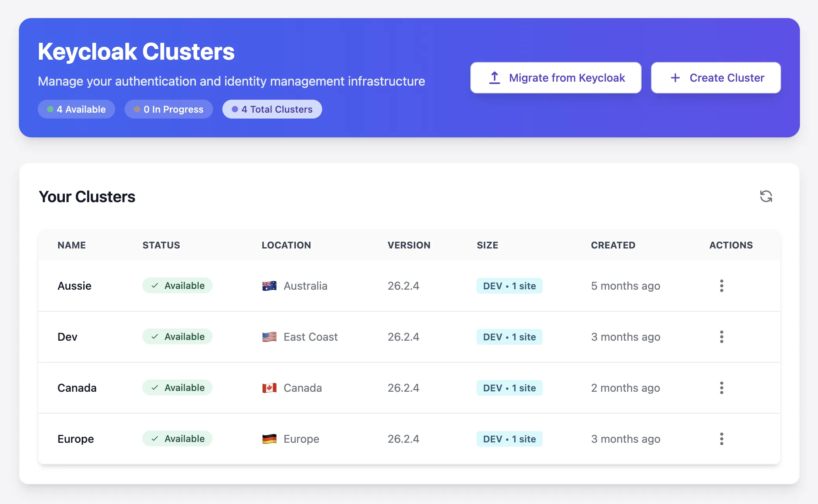Image resolution: width=818 pixels, height=504 pixels.
Task: Click the German flag next to Europe
Action: [269, 439]
